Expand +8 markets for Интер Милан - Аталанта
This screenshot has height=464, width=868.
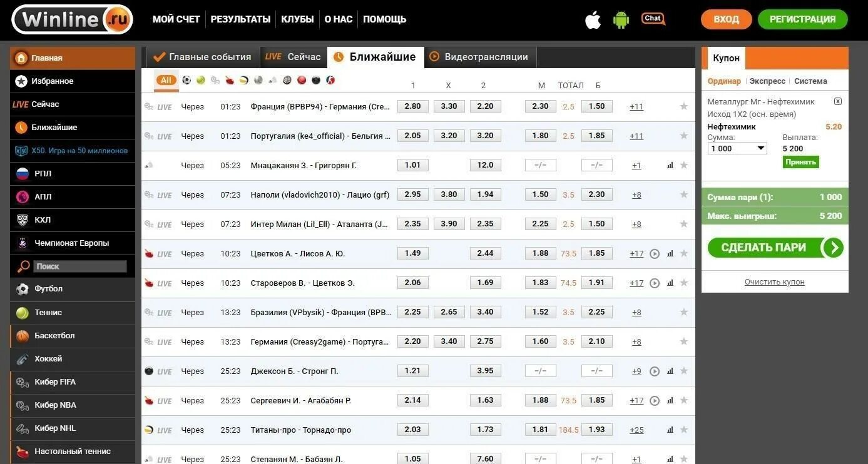tap(636, 224)
